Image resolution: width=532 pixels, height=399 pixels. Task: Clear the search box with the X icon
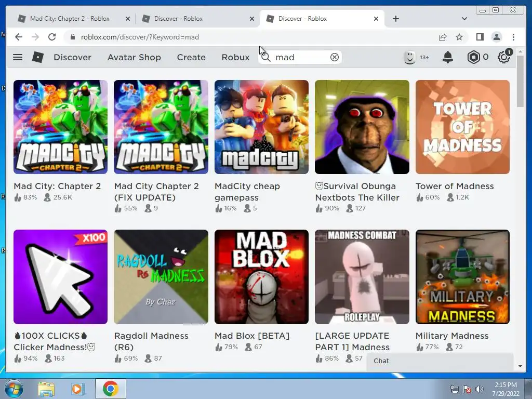335,57
